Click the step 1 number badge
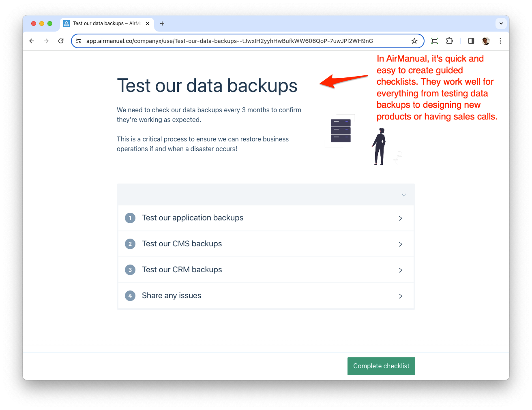532x410 pixels. (130, 218)
